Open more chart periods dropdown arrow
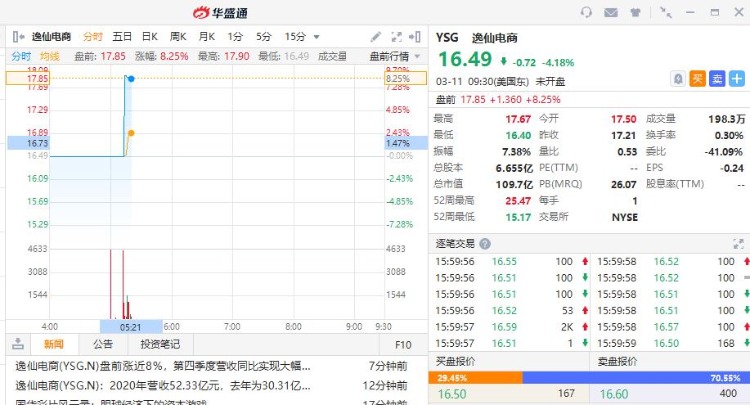This screenshot has width=750, height=405. [316, 37]
